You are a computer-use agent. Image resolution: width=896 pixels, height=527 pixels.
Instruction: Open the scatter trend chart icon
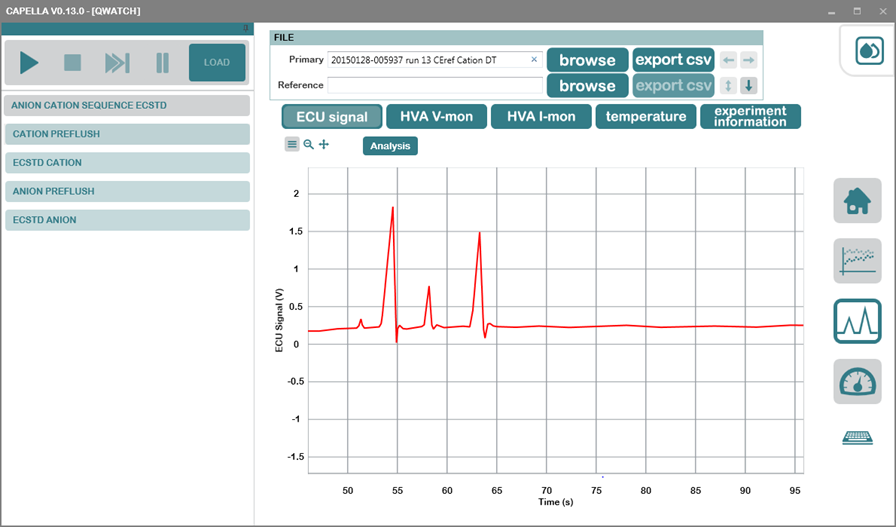857,261
